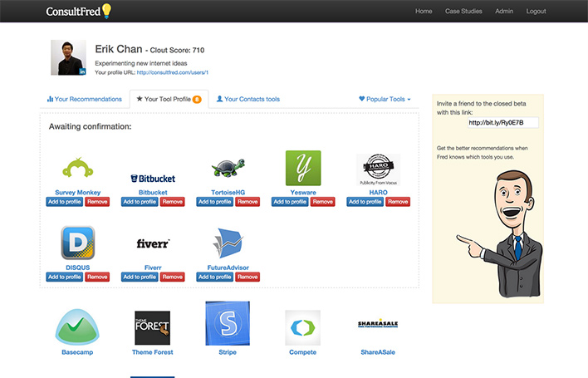
Task: Click Erik Chan's profile photo
Action: 68,57
